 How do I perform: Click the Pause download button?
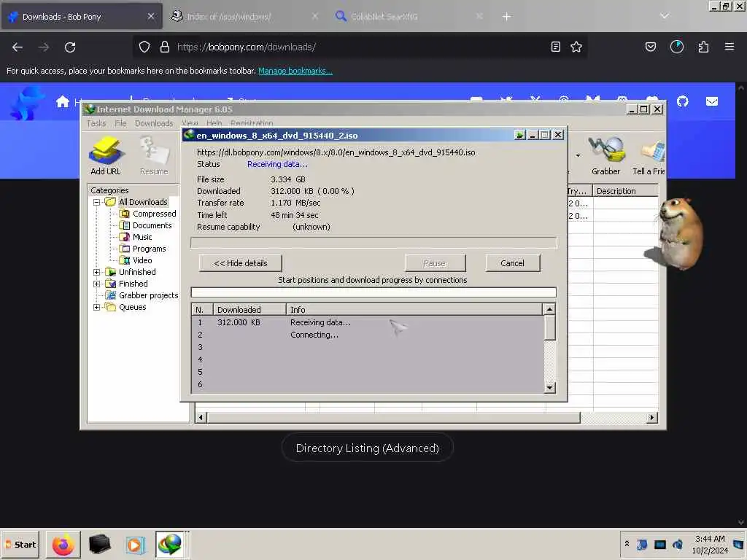click(435, 263)
